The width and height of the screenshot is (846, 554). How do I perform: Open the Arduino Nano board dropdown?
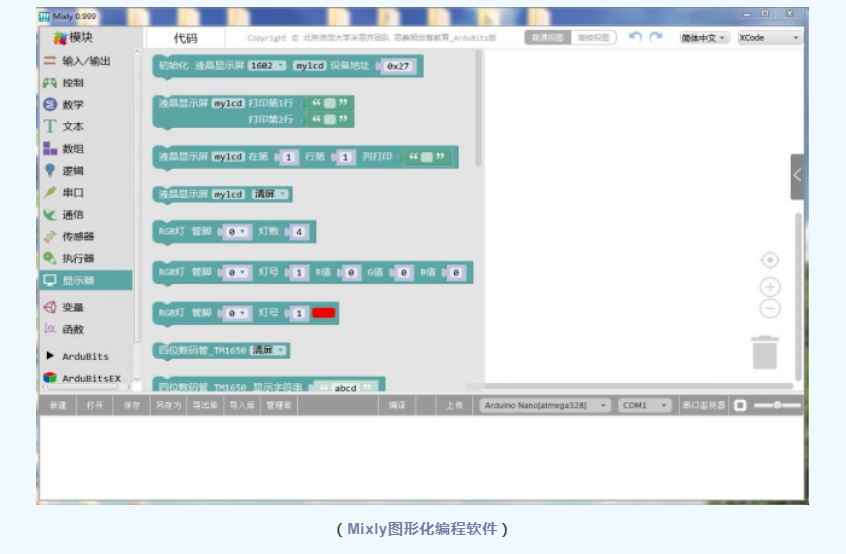click(x=545, y=406)
